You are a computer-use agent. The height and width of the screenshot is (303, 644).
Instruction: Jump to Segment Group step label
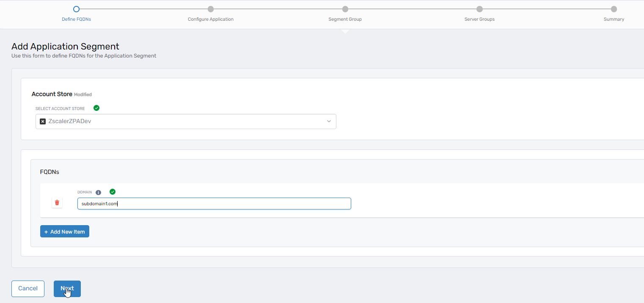[x=345, y=19]
